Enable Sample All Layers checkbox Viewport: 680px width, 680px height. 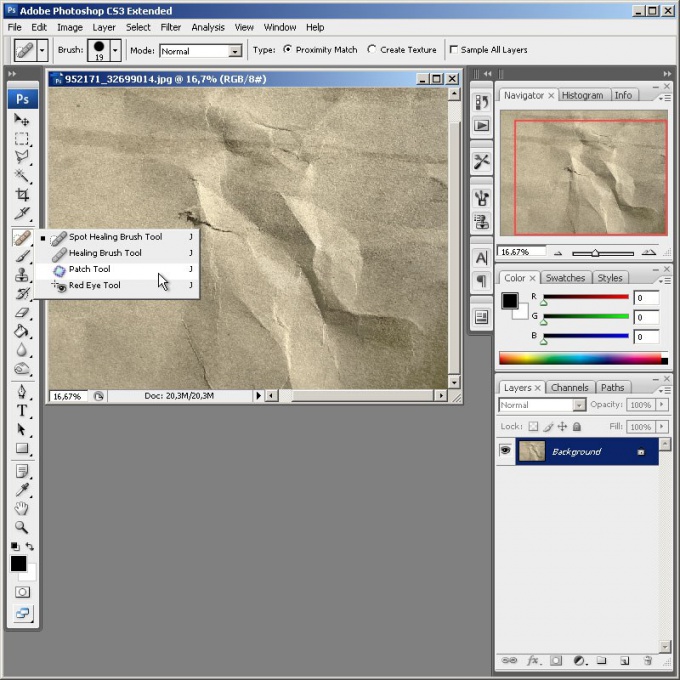[x=454, y=49]
